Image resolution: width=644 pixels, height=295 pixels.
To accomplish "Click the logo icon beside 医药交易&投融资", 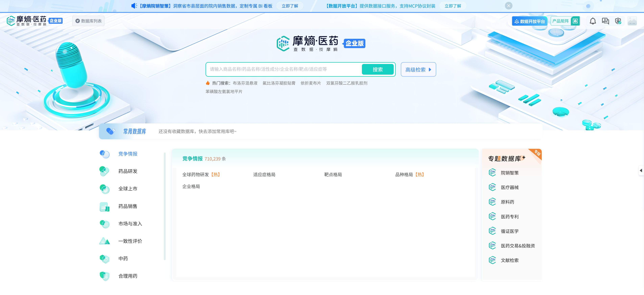I will point(492,246).
